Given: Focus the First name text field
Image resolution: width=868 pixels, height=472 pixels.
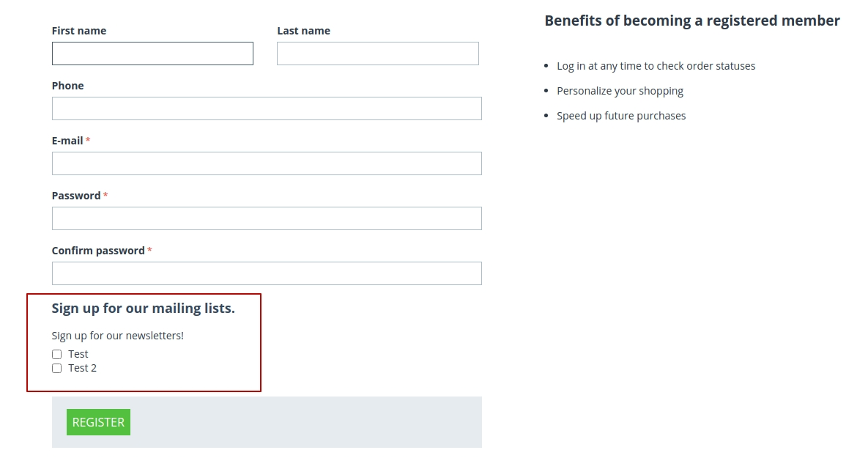Looking at the screenshot, I should tap(152, 54).
